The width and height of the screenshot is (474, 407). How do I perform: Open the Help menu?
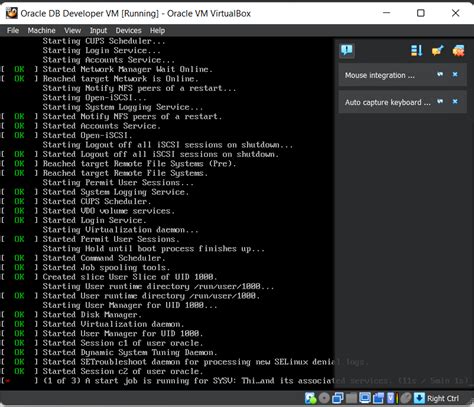157,30
